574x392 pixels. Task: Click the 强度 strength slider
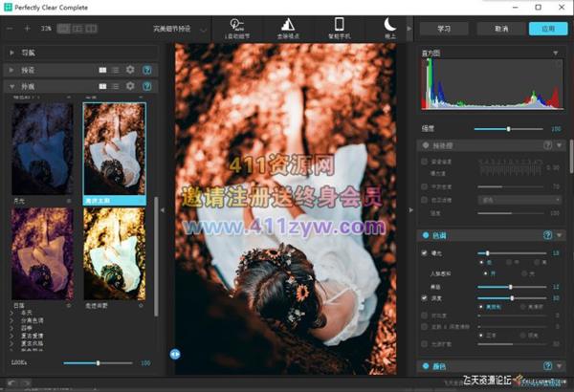coord(507,128)
